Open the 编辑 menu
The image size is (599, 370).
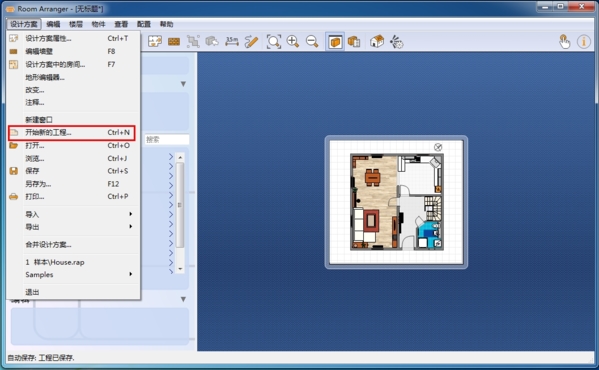tap(53, 24)
